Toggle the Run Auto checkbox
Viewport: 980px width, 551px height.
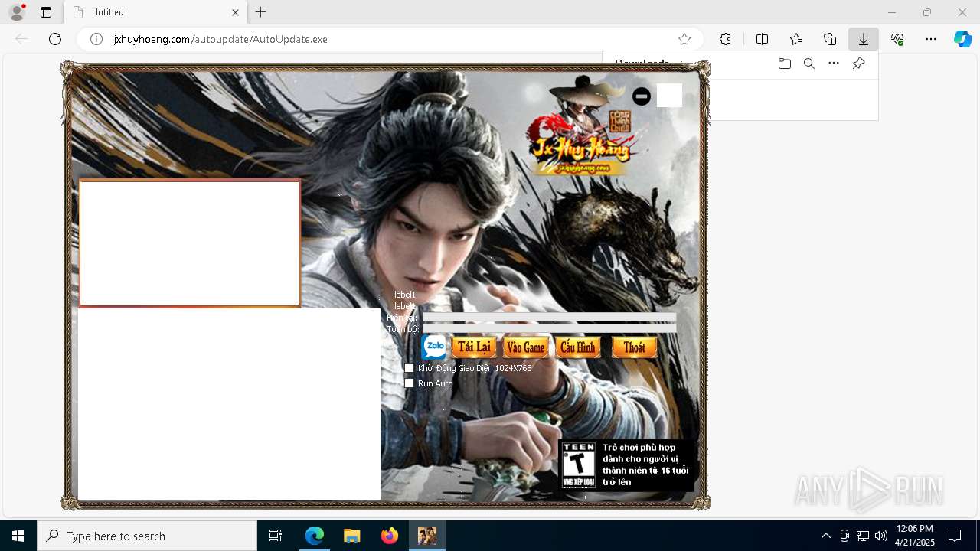410,383
